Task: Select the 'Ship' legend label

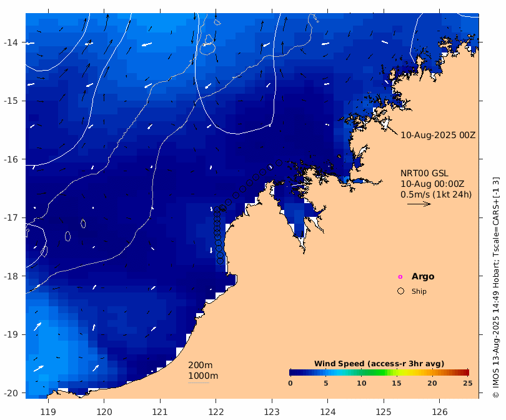Action: [x=419, y=291]
